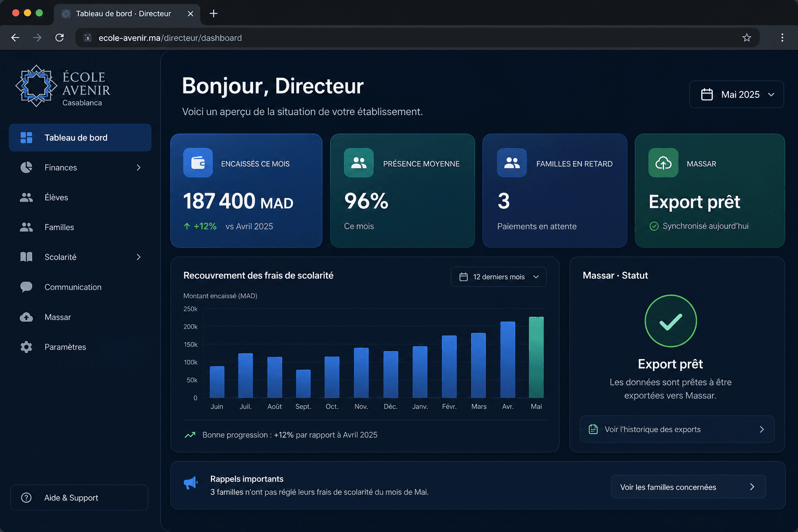
Task: Click the Sept. bar in the chart
Action: (303, 384)
